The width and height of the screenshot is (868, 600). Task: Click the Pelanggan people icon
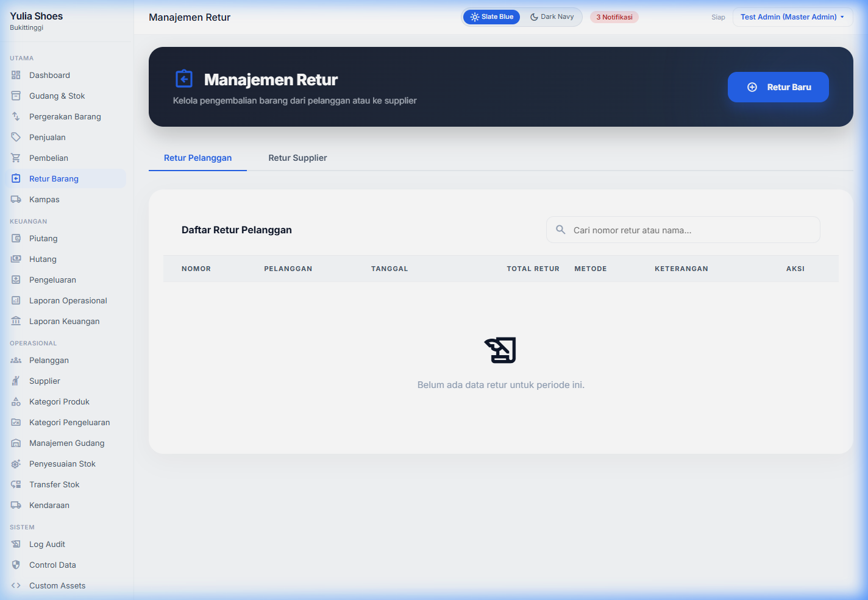point(16,360)
